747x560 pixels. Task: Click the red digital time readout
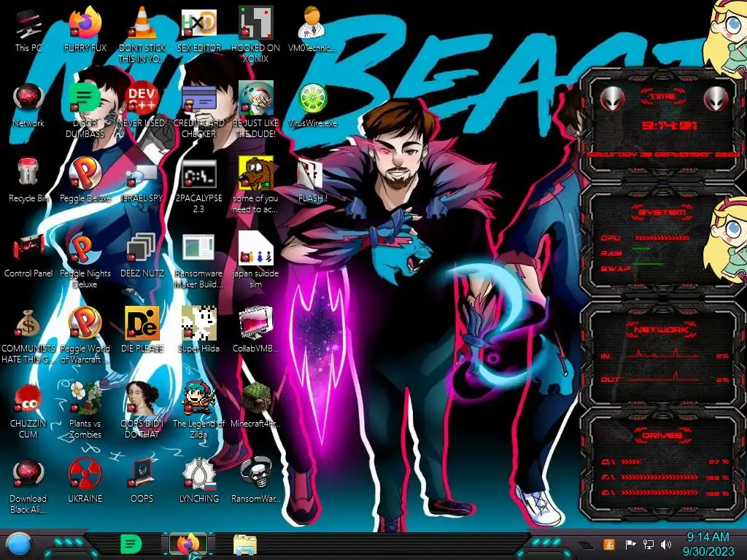pos(670,125)
